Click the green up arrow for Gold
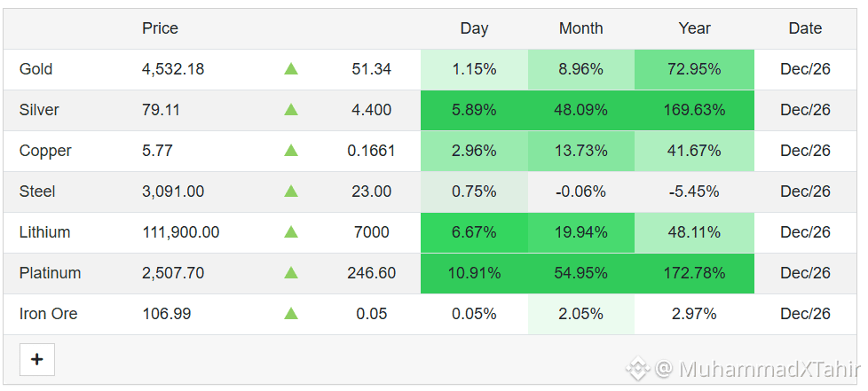 [291, 69]
